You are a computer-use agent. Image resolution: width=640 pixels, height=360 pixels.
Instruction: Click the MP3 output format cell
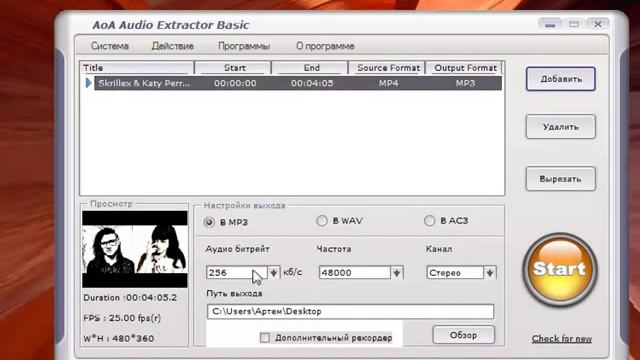[x=465, y=83]
